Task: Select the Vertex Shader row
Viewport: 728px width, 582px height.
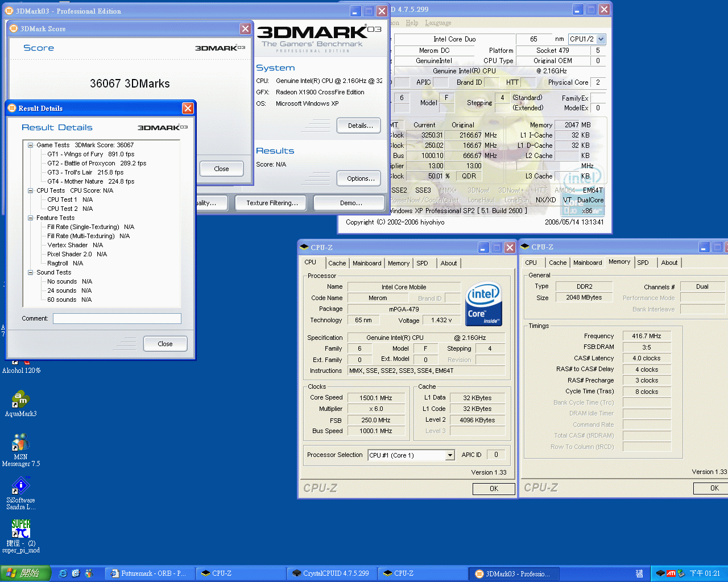Action: click(x=75, y=245)
